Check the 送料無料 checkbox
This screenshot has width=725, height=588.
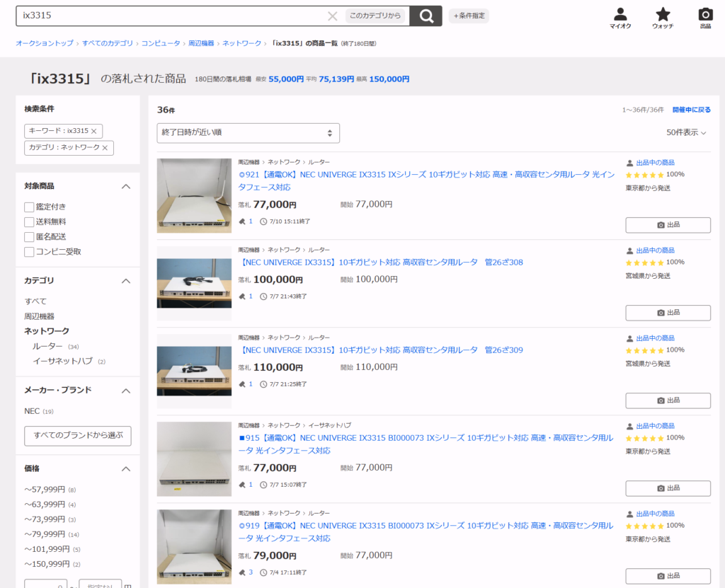click(x=29, y=222)
